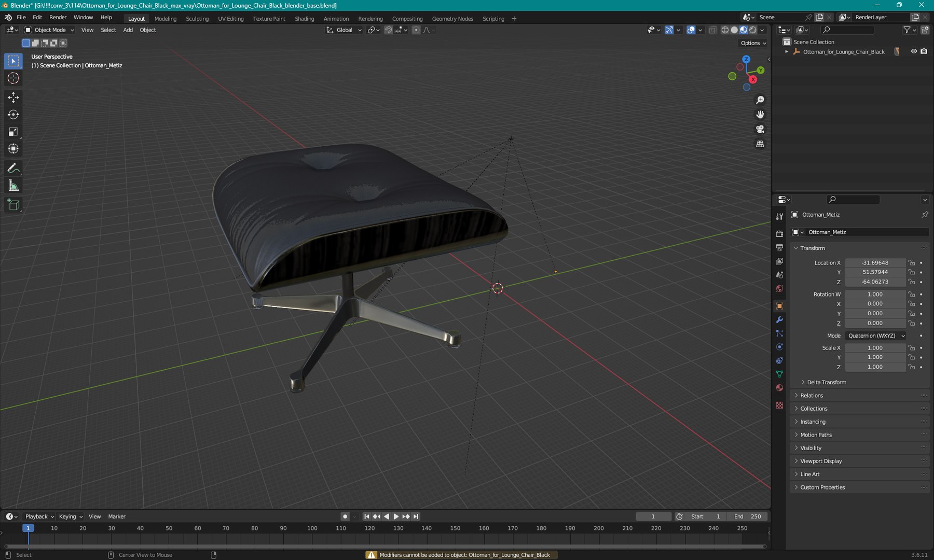Open the View Layer properties tab

(779, 261)
